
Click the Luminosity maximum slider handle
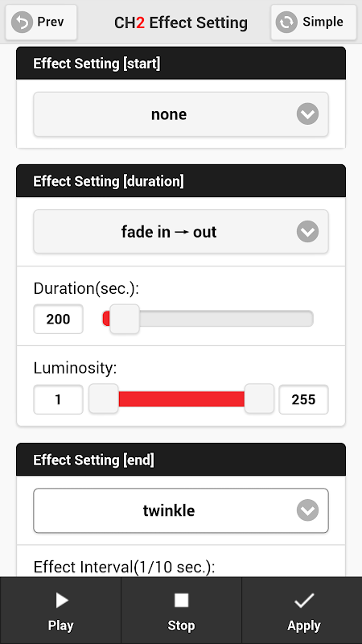pos(259,398)
